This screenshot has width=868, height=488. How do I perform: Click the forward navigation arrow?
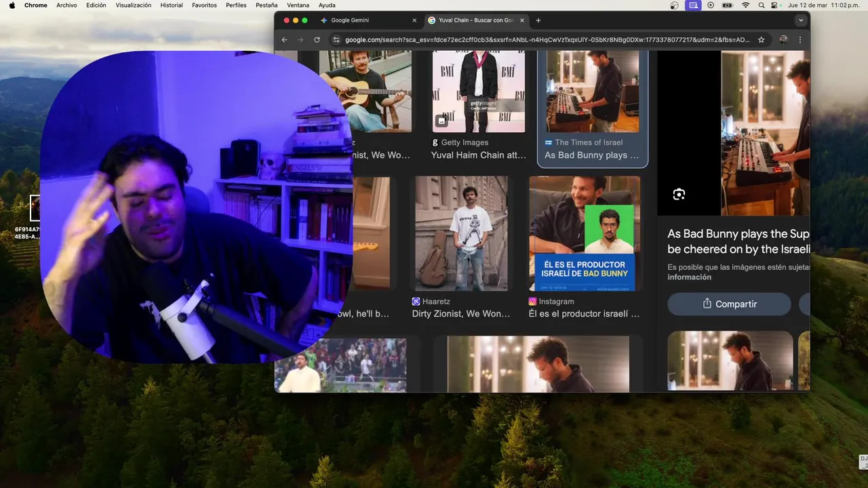[x=300, y=40]
